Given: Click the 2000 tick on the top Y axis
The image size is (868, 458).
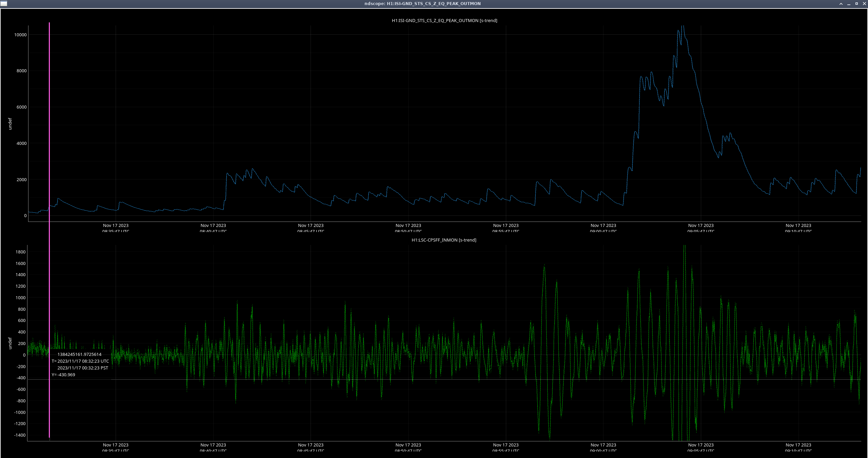Looking at the screenshot, I should click(x=22, y=179).
